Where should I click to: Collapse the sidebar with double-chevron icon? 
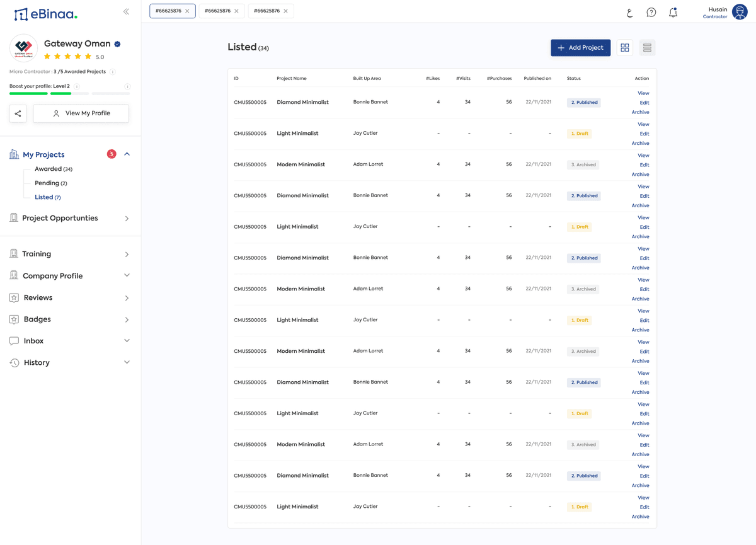pos(126,11)
